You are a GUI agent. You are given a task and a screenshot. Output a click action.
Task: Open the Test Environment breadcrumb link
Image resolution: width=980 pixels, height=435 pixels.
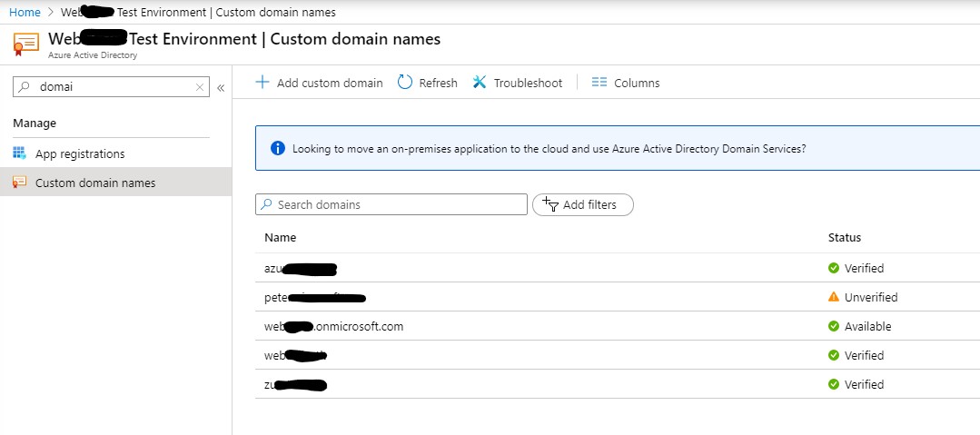coord(197,12)
